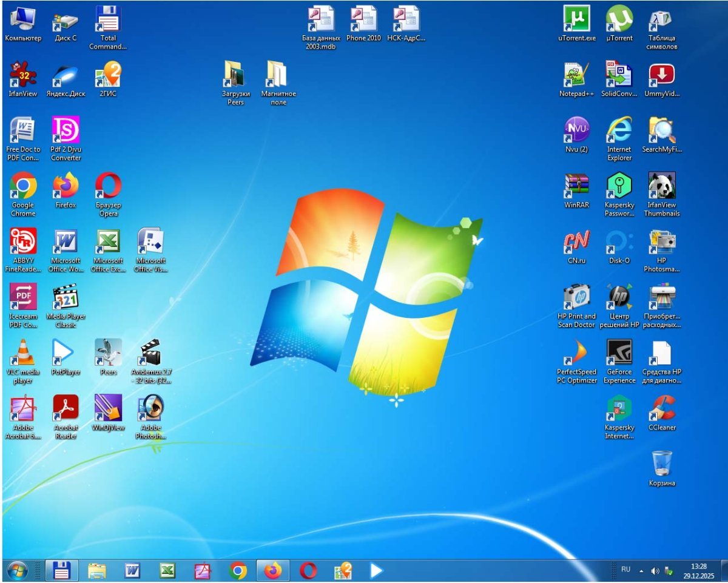Open the RU input language selector
The image size is (728, 583).
tap(625, 570)
